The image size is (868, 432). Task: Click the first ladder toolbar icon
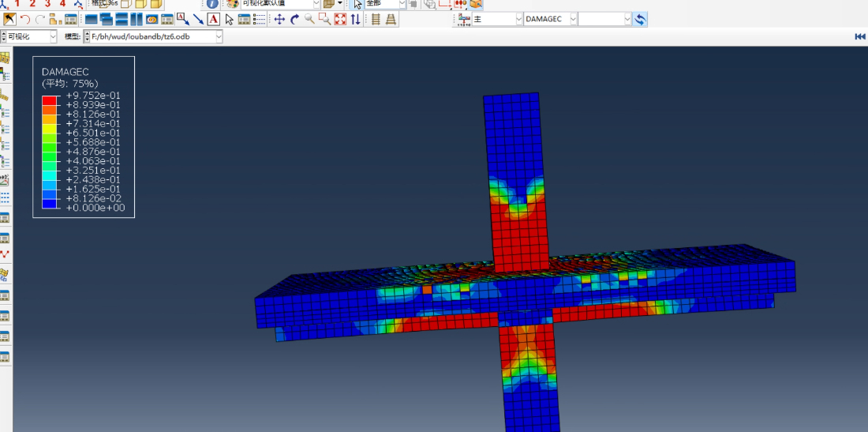pos(376,20)
